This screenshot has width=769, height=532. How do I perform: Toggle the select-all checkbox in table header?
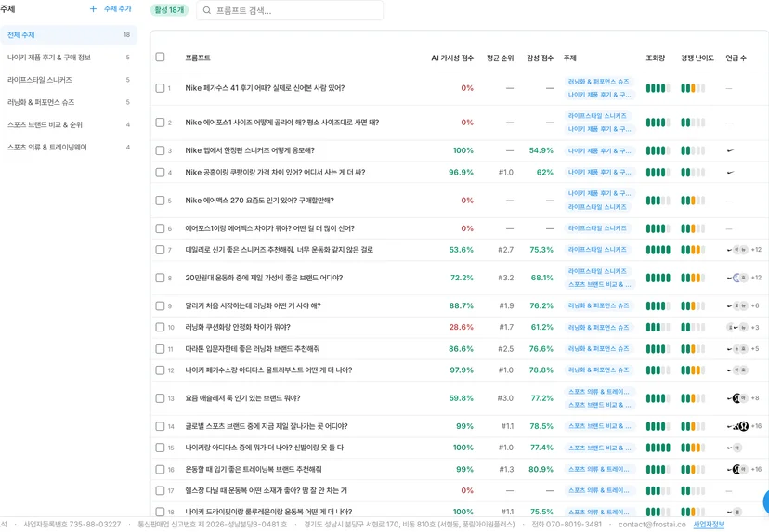coord(160,57)
